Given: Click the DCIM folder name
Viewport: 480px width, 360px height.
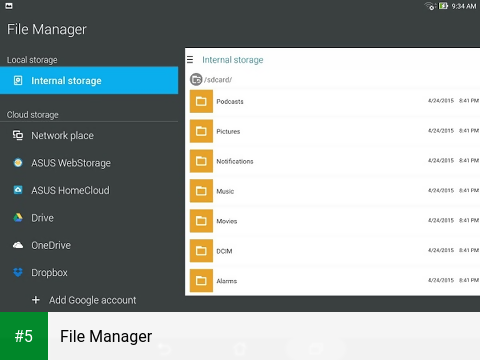Looking at the screenshot, I should (224, 251).
